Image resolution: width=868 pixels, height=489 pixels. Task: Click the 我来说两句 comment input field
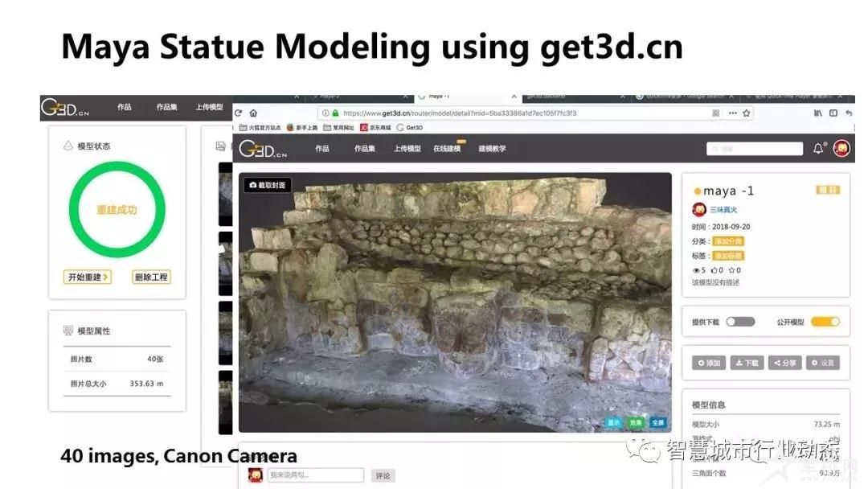point(316,475)
